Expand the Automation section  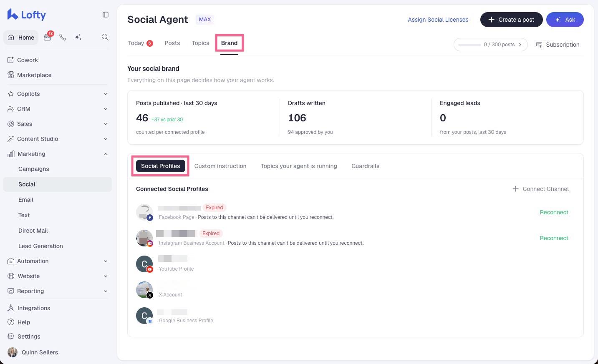[58, 261]
